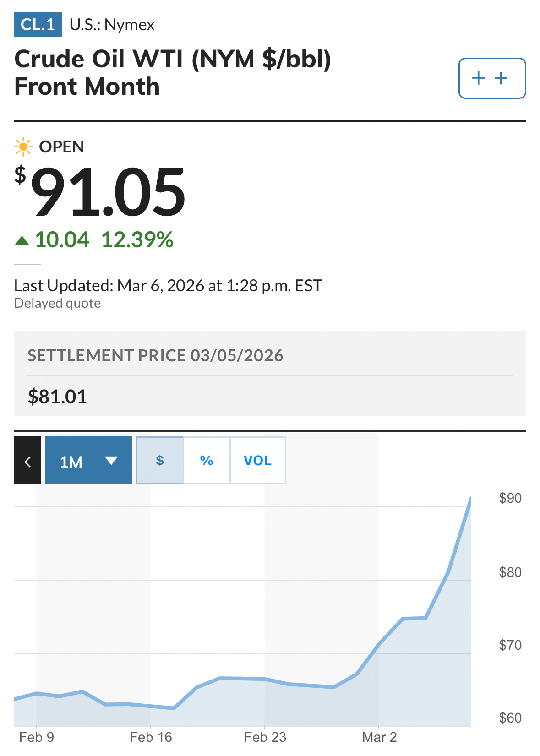
Task: Click the Mar 2 date on chart axis
Action: [379, 737]
